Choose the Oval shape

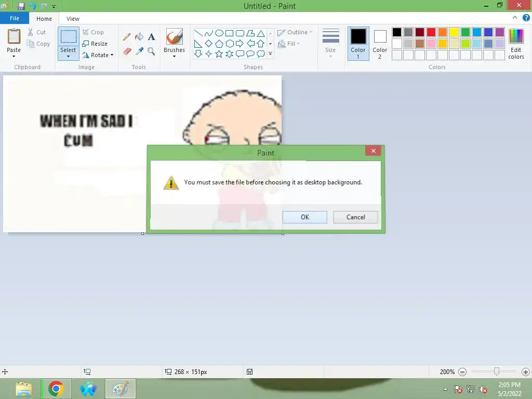pos(219,33)
